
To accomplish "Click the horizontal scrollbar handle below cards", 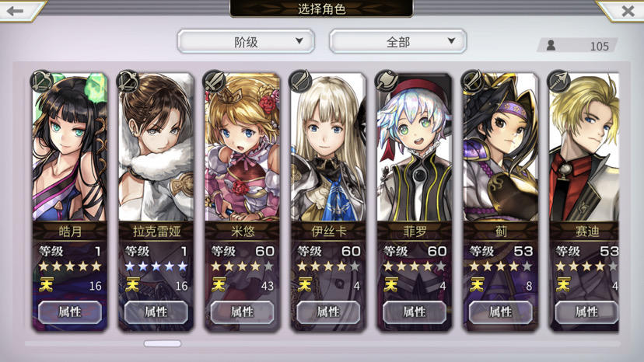I will click(x=163, y=343).
